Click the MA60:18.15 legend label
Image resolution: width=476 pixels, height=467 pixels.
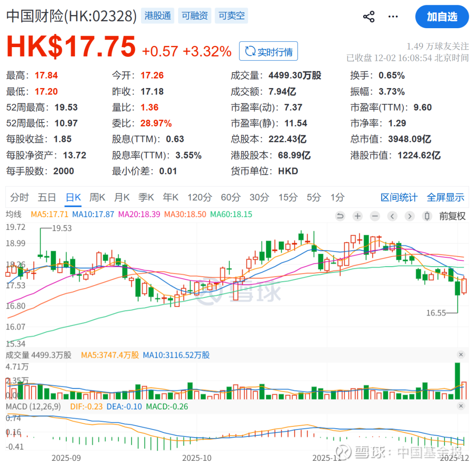tap(231, 214)
